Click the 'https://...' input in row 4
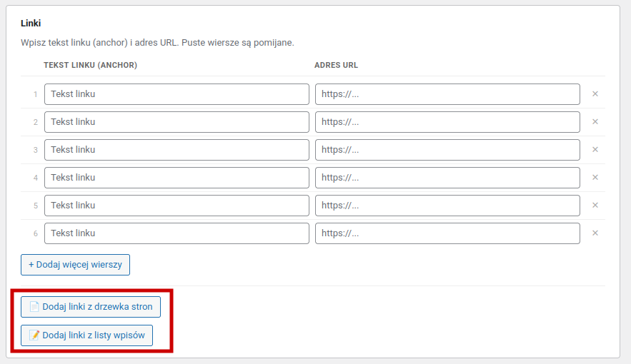Screen dimensions: 631x364 447,178
